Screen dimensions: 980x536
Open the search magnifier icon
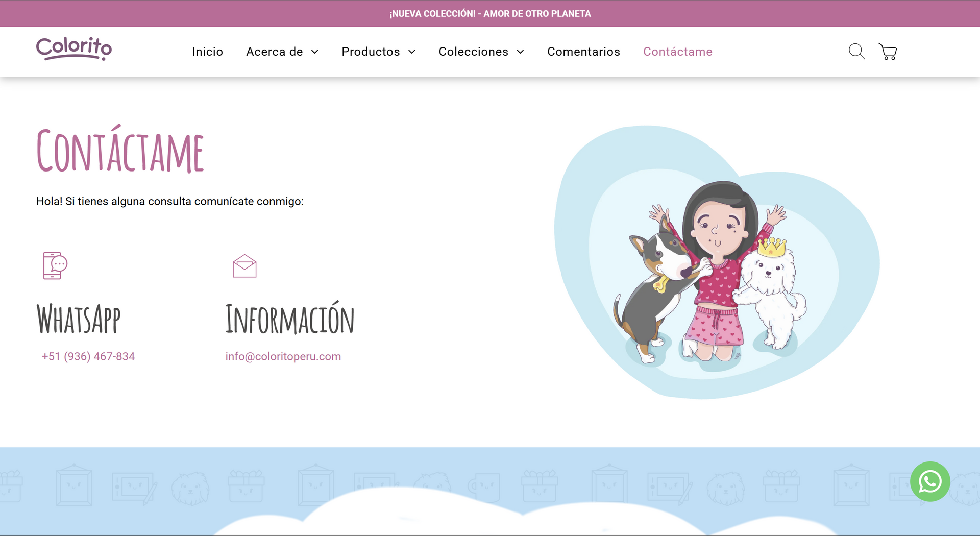(856, 51)
